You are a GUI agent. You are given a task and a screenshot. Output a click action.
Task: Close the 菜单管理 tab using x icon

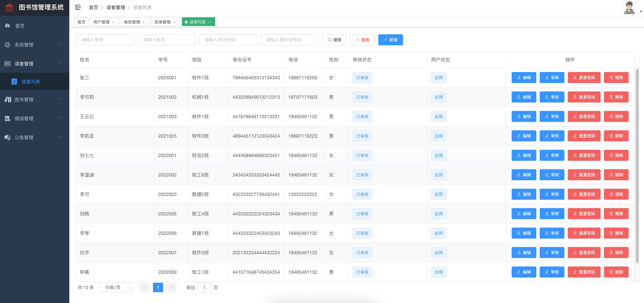coord(174,22)
